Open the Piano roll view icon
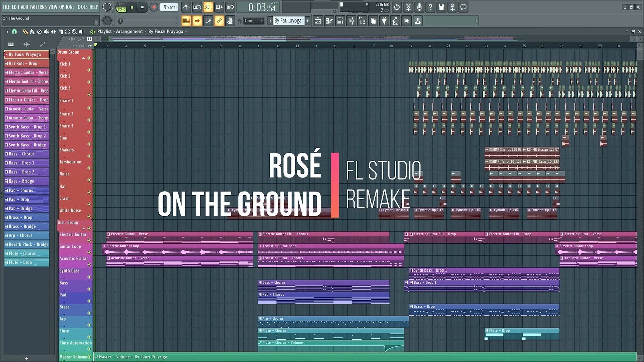Screen dimensions: 644x362 329,21
